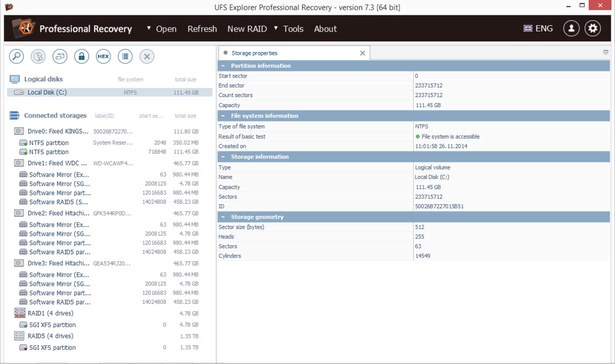615x364 pixels.
Task: Select Local Disk (C:) logical disk
Action: [47, 92]
